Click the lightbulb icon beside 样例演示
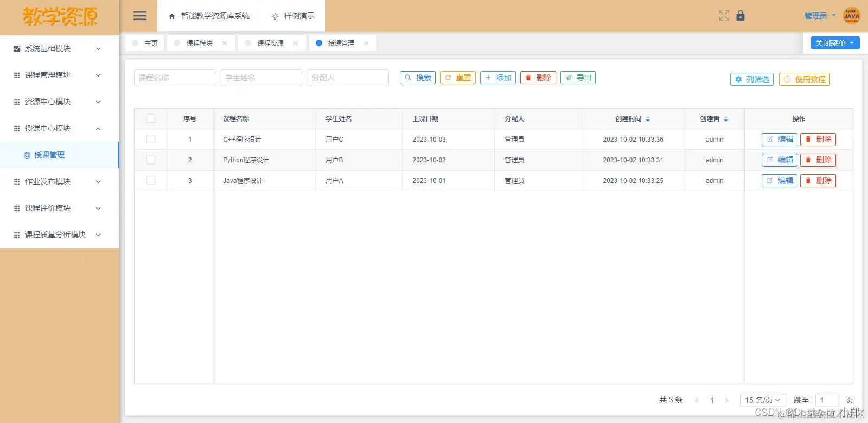Viewport: 868px width, 423px height. [275, 16]
